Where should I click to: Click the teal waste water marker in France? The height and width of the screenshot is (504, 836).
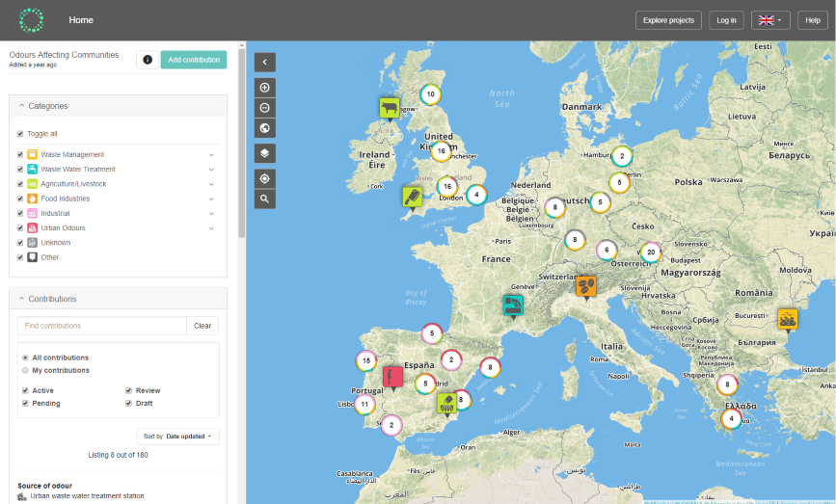point(513,305)
